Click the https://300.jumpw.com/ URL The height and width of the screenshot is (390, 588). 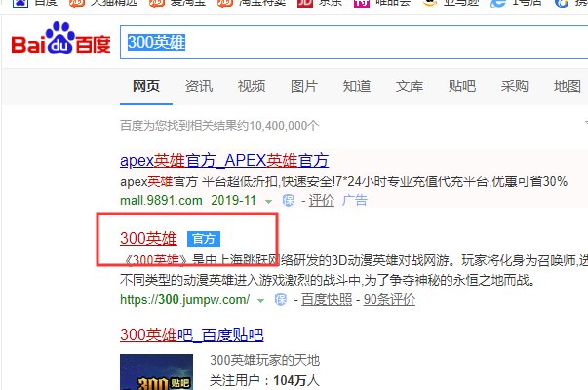pos(184,299)
